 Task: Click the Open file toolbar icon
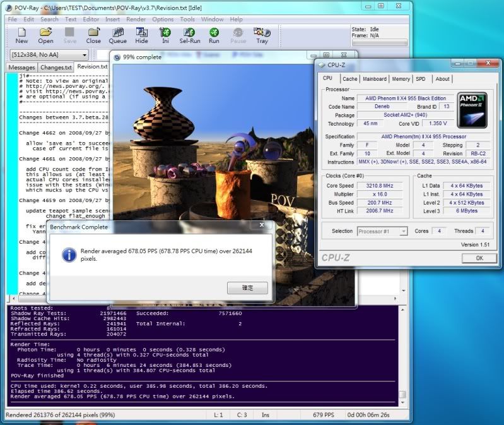tap(45, 35)
